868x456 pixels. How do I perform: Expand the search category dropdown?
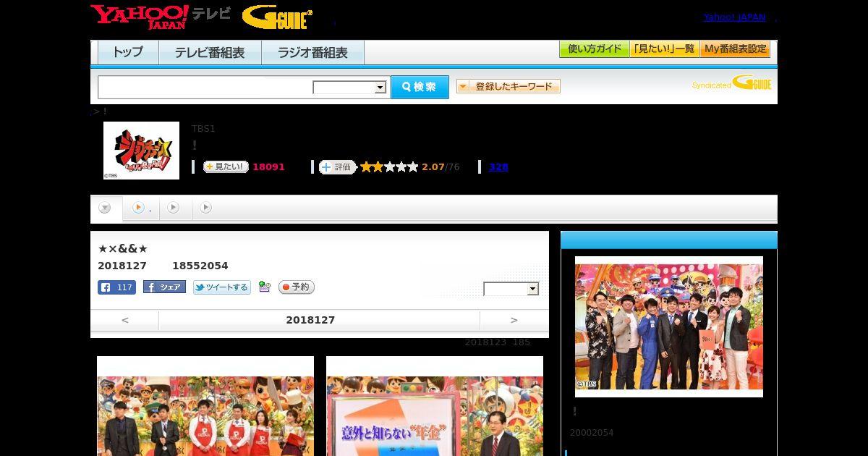[350, 88]
